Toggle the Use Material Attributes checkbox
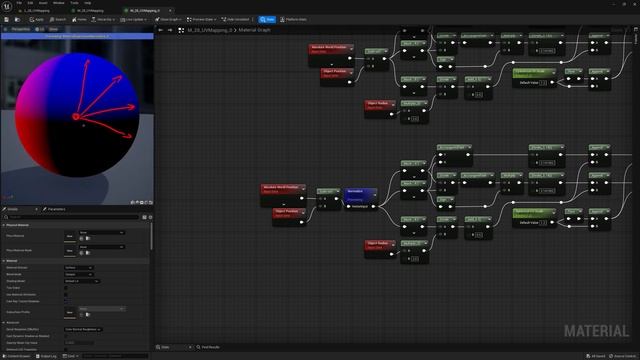The height and width of the screenshot is (360, 640). coord(66,295)
